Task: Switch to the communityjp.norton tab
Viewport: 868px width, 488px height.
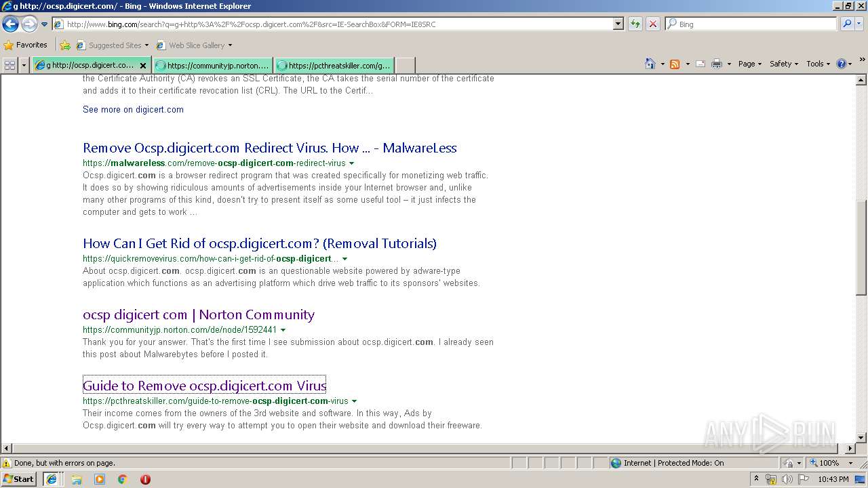Action: (x=213, y=66)
